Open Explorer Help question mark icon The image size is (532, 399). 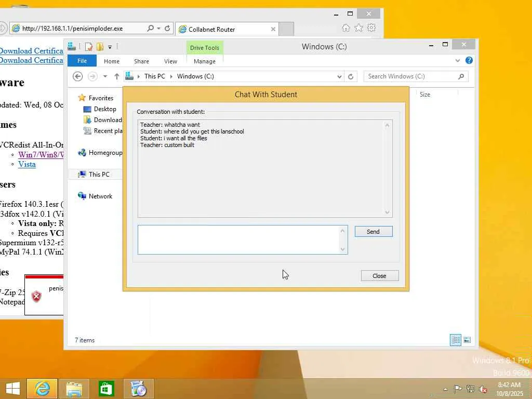469,60
